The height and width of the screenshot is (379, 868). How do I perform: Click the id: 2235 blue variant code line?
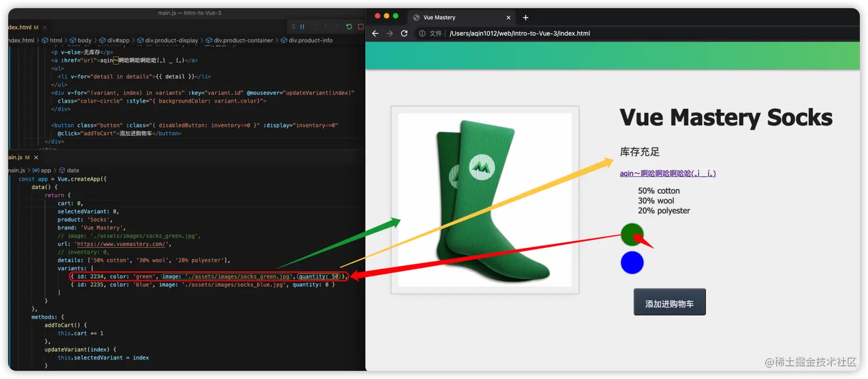(x=203, y=284)
